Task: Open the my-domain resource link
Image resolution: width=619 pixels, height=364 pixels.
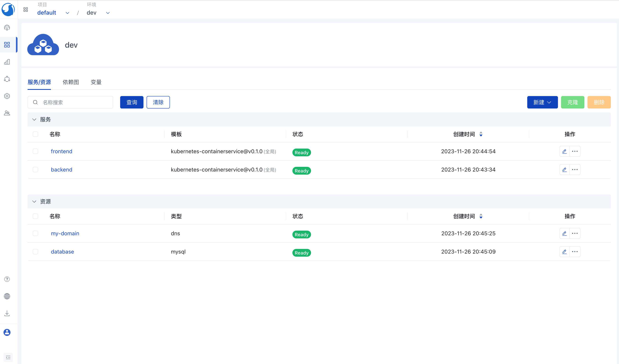Action: click(65, 233)
